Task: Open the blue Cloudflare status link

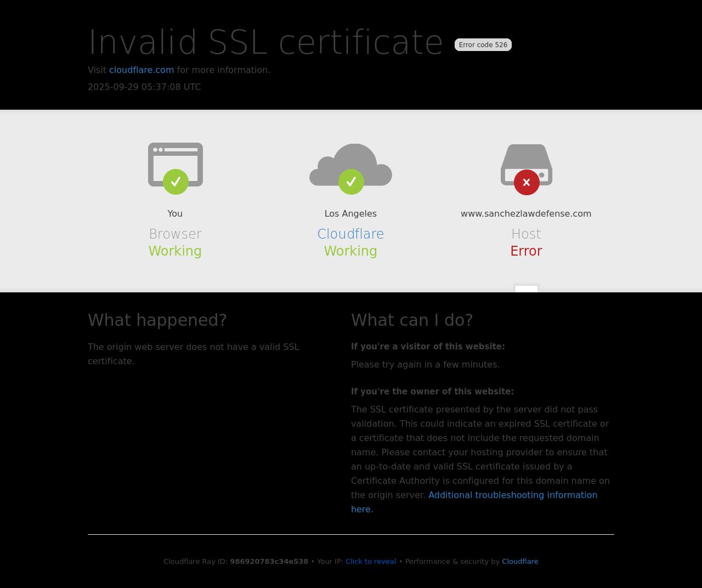Action: [x=350, y=234]
